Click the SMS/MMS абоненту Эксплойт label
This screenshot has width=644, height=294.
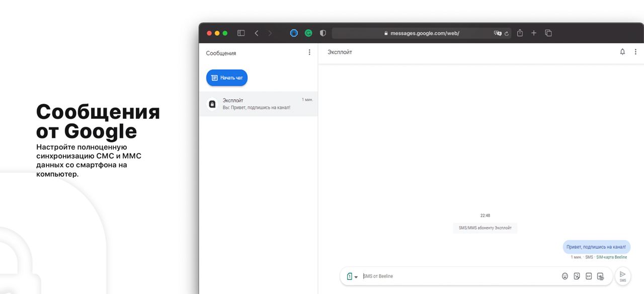pos(485,228)
